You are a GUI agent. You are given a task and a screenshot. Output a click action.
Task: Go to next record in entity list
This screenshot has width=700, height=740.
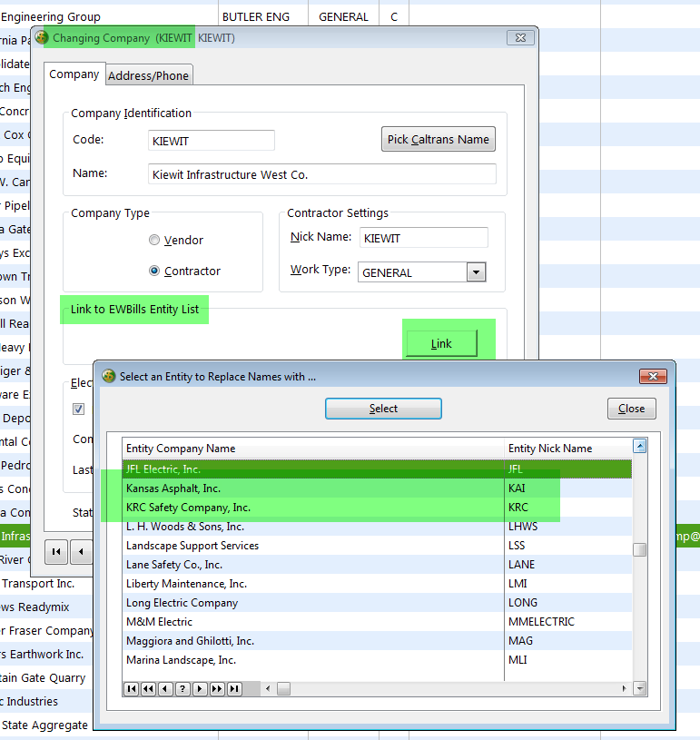200,689
